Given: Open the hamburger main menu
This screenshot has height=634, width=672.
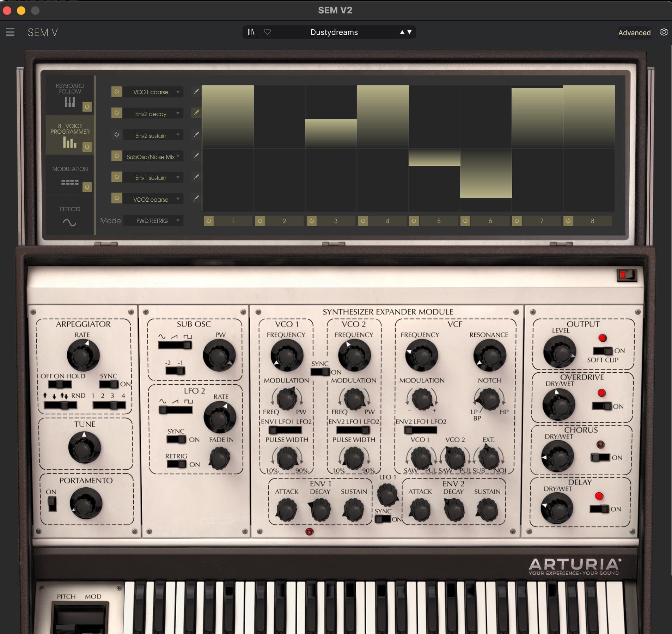Looking at the screenshot, I should click(10, 32).
